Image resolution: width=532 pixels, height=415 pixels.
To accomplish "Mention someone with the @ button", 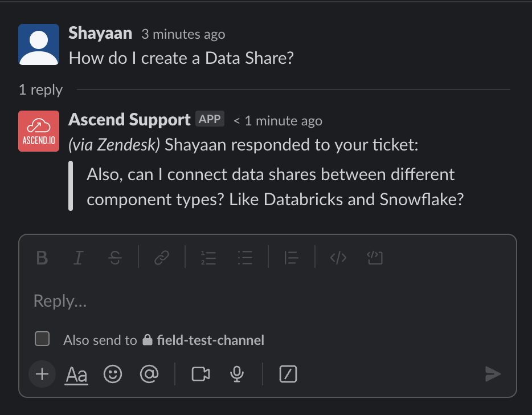I will tap(149, 375).
